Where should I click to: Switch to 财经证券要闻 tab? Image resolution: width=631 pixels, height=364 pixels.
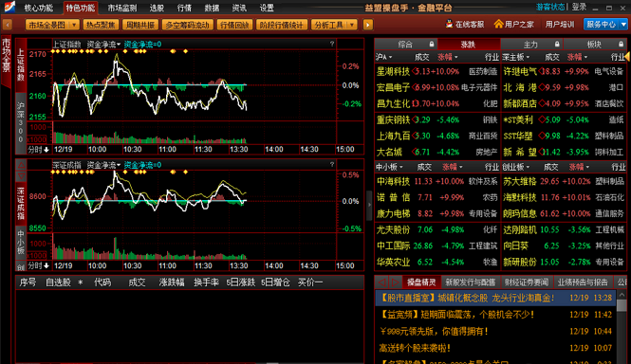coord(527,282)
